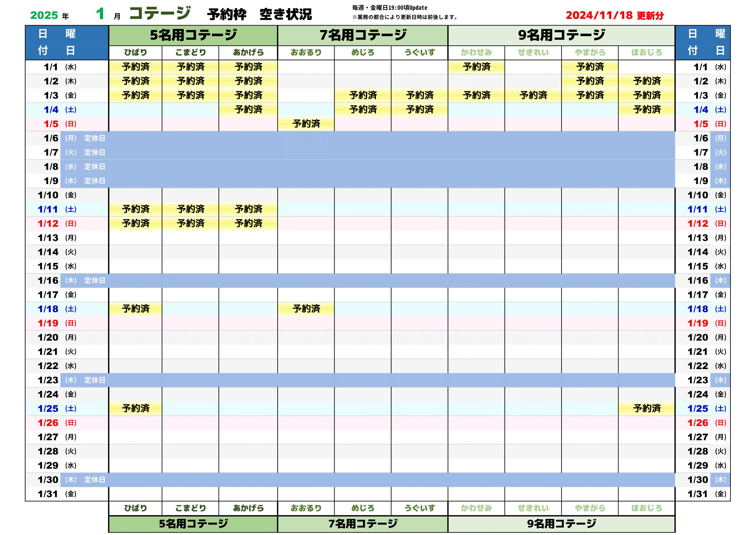Click the left-column "1/1" date
The width and height of the screenshot is (756, 535).
point(51,67)
